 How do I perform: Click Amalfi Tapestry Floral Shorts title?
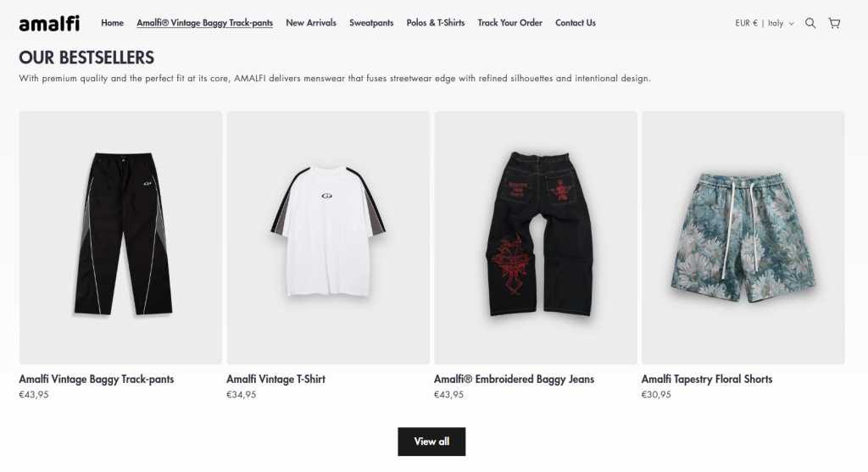pos(707,379)
